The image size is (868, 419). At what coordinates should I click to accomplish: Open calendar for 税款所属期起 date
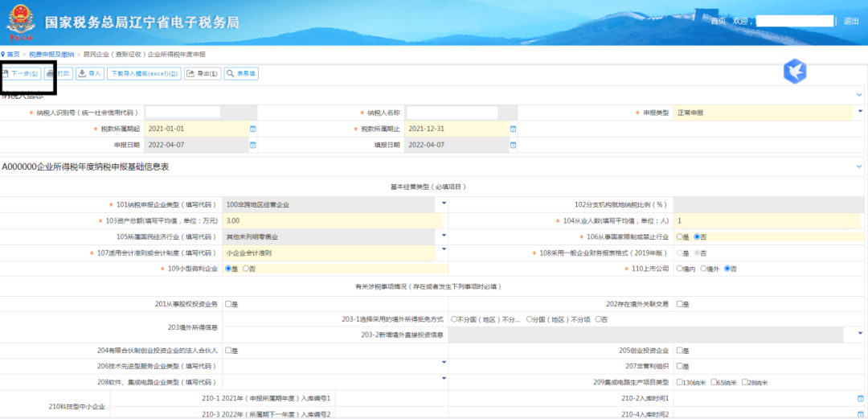[x=252, y=129]
